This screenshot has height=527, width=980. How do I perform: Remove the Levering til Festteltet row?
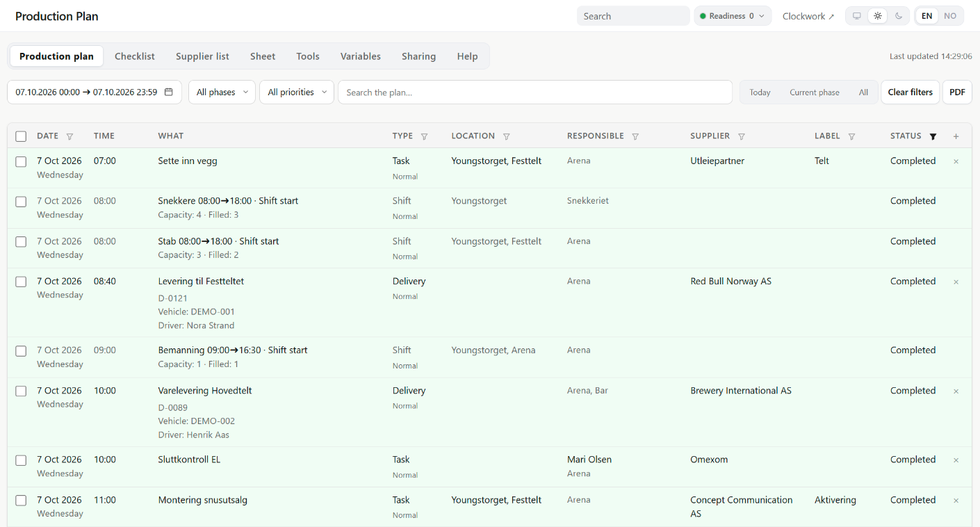pos(956,282)
